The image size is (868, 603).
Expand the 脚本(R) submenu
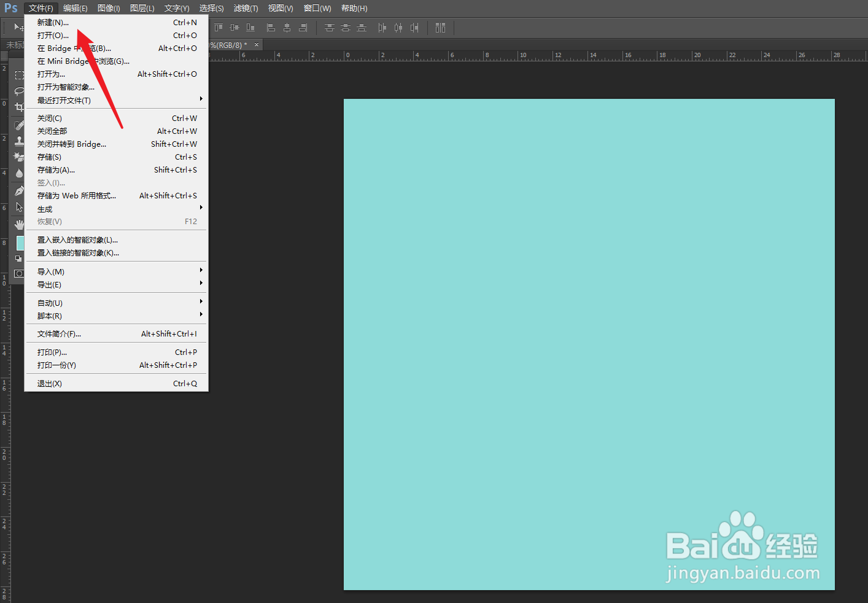117,316
